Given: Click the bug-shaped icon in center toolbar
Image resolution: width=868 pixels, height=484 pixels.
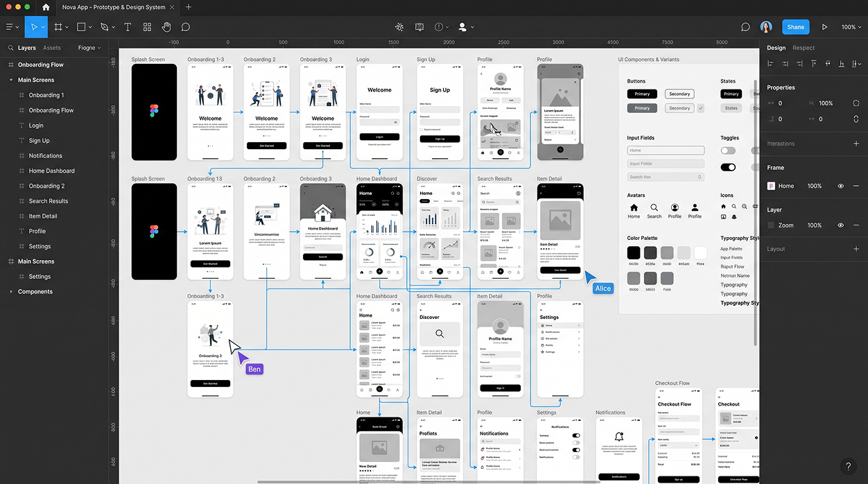Looking at the screenshot, I should click(x=399, y=27).
